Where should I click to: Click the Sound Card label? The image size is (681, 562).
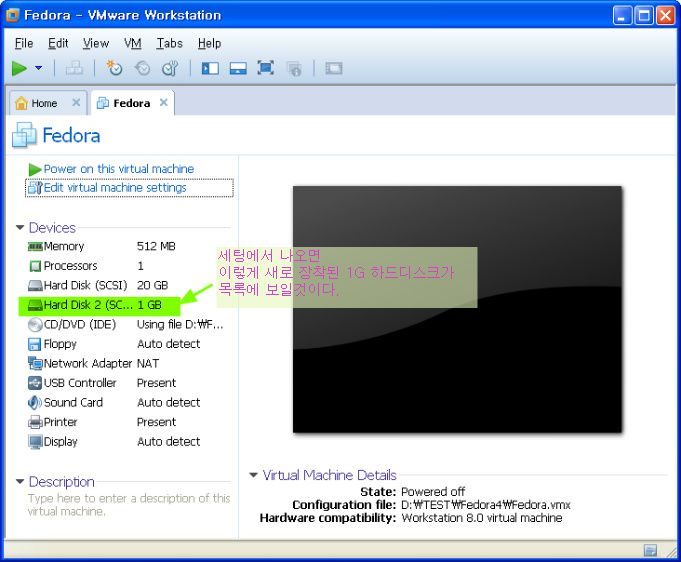(73, 402)
